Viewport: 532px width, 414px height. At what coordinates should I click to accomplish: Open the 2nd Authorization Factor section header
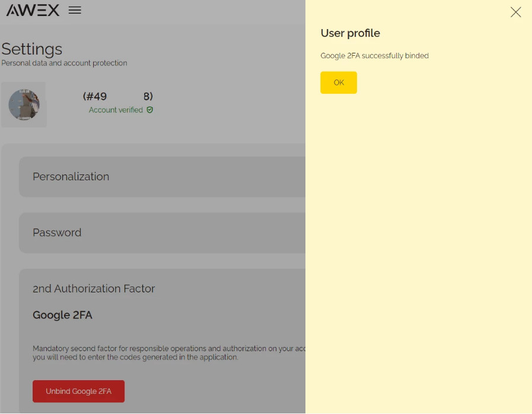point(94,289)
